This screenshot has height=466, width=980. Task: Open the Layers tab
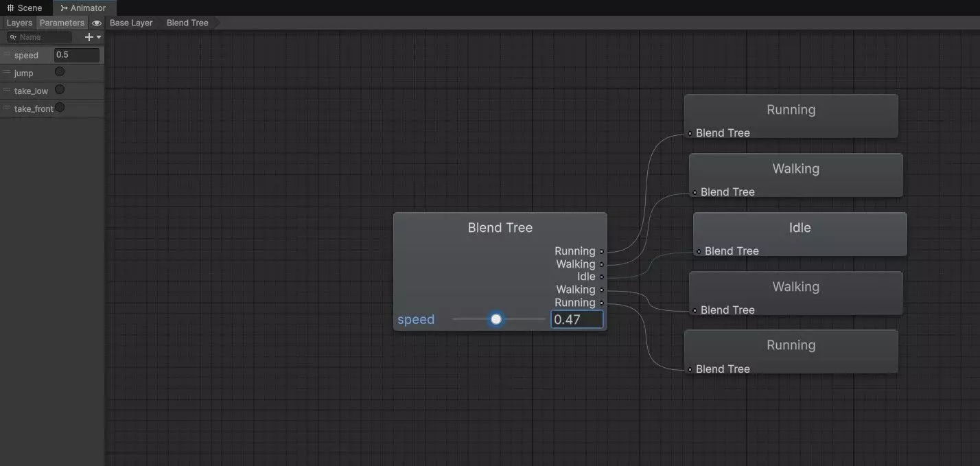(x=19, y=23)
